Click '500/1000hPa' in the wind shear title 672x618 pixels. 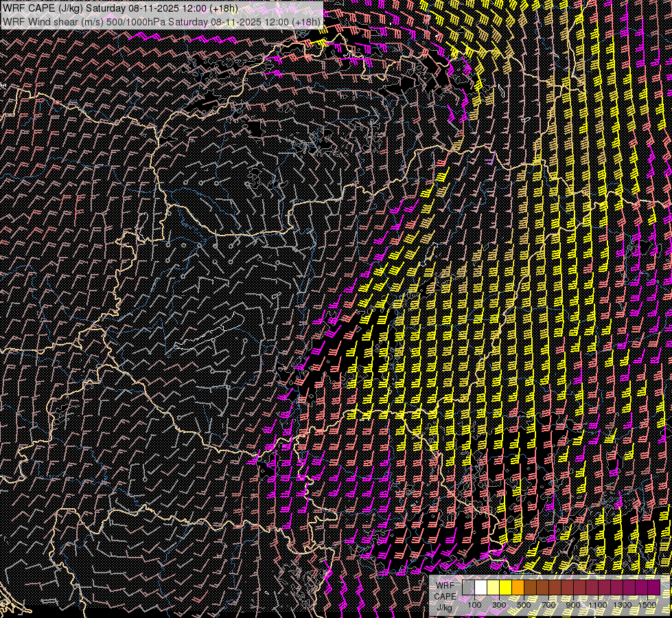click(136, 21)
